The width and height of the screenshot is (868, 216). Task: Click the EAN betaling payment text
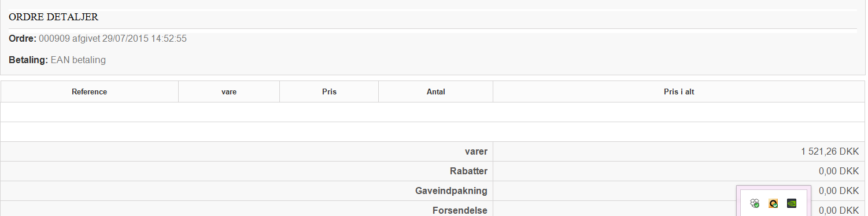point(78,60)
